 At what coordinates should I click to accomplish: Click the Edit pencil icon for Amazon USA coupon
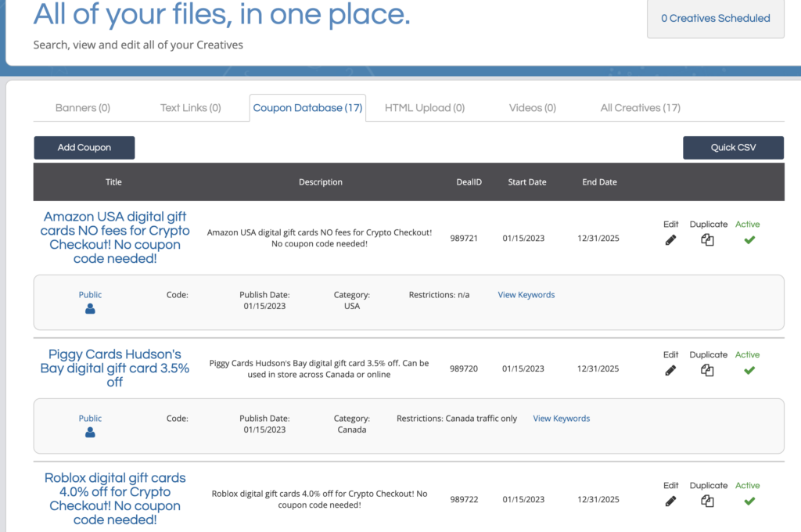point(670,239)
